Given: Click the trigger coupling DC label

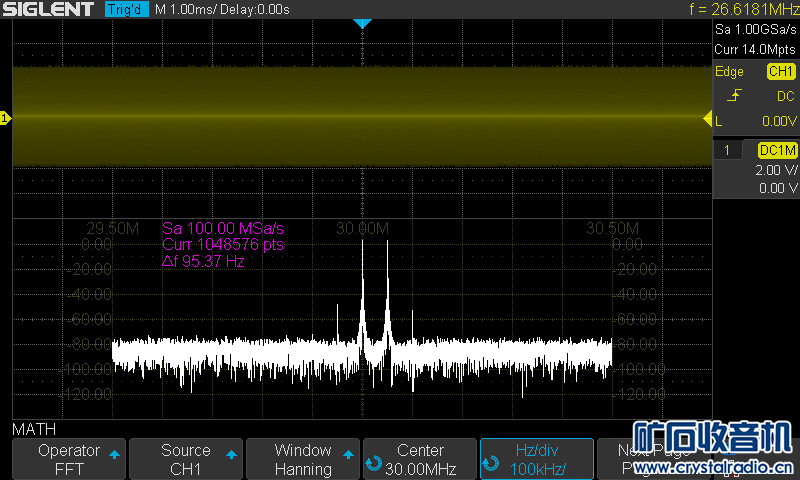Looking at the screenshot, I should [786, 96].
